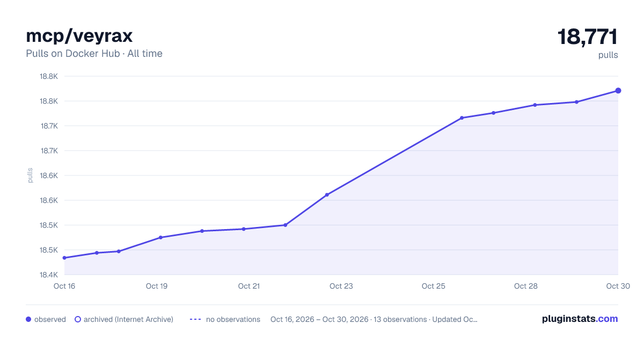Click 'Pulls on Docker Hub · All time' subtitle

[x=94, y=54]
